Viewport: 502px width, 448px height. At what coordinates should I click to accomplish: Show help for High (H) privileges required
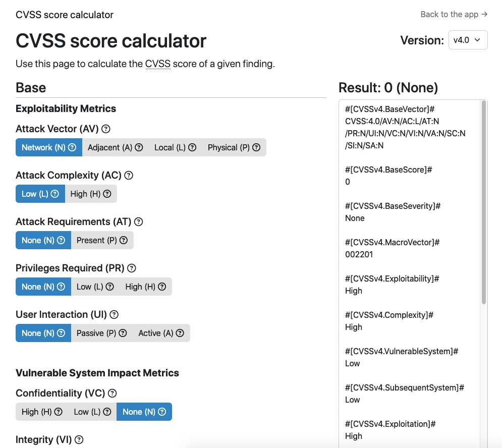pos(162,287)
